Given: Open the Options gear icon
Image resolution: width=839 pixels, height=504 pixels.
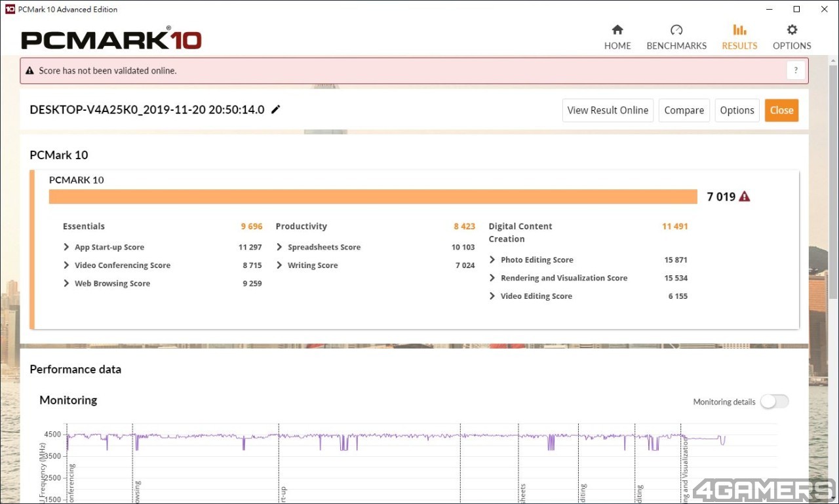Looking at the screenshot, I should tap(792, 29).
